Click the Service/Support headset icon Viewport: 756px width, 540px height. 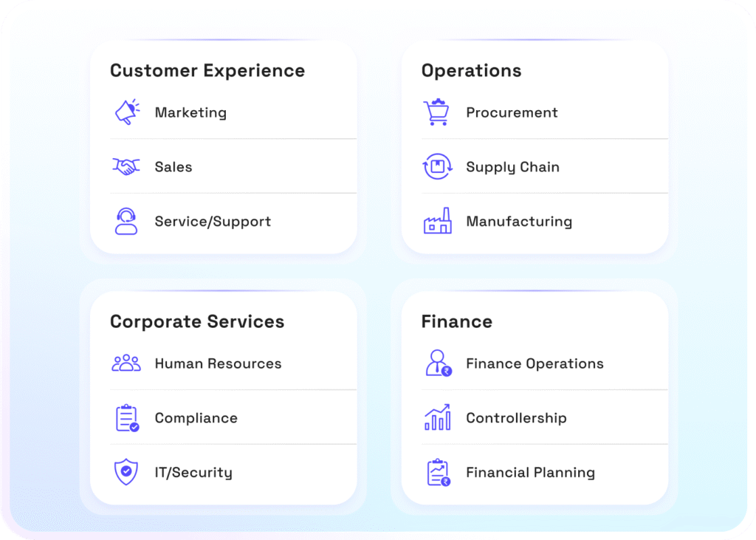coord(126,221)
